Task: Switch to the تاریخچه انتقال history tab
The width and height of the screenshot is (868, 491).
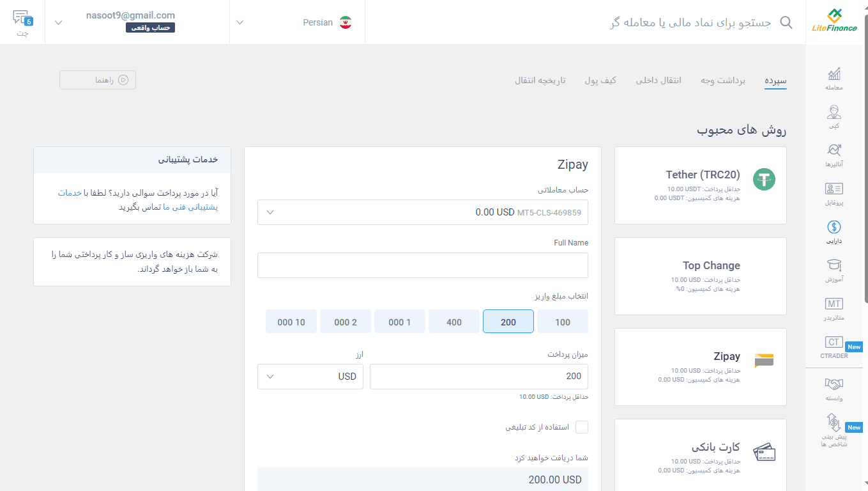Action: click(540, 81)
